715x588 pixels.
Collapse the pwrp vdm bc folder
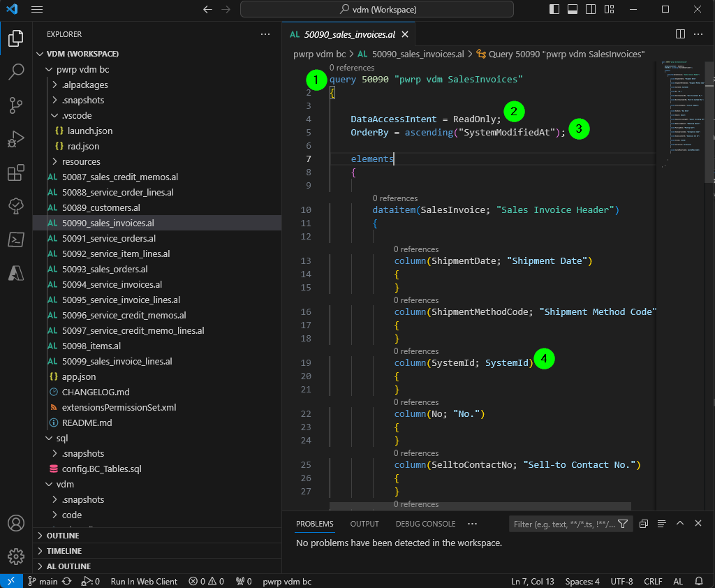click(157, 69)
